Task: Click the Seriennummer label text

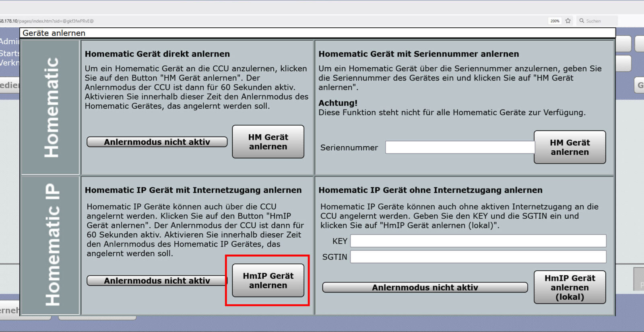Action: click(x=349, y=148)
